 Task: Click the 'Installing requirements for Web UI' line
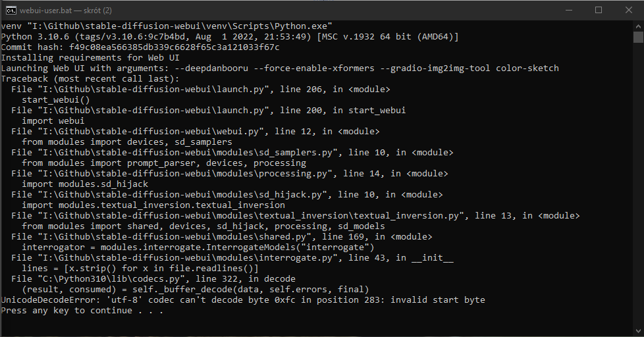90,58
